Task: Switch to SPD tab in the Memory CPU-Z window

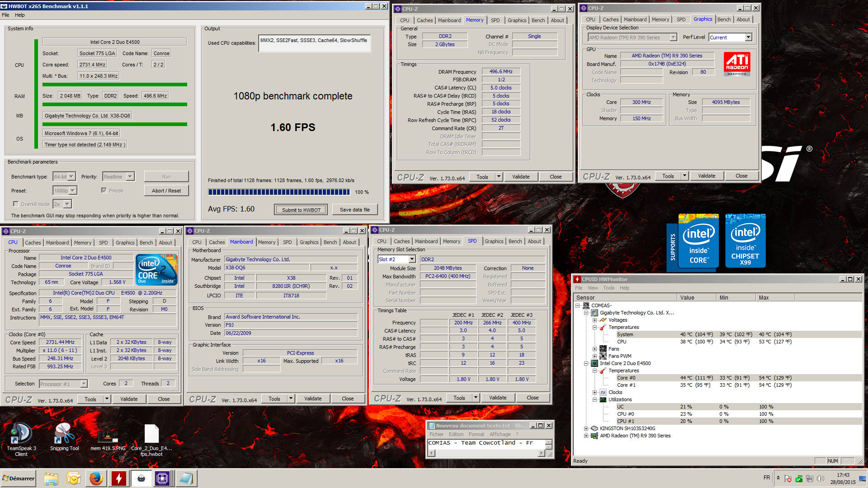Action: point(495,20)
